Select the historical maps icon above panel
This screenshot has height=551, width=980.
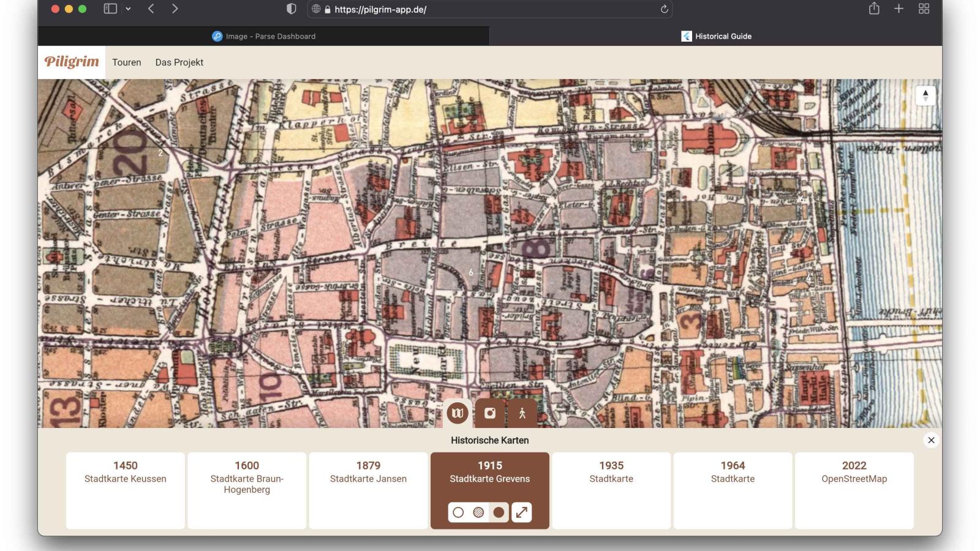458,413
